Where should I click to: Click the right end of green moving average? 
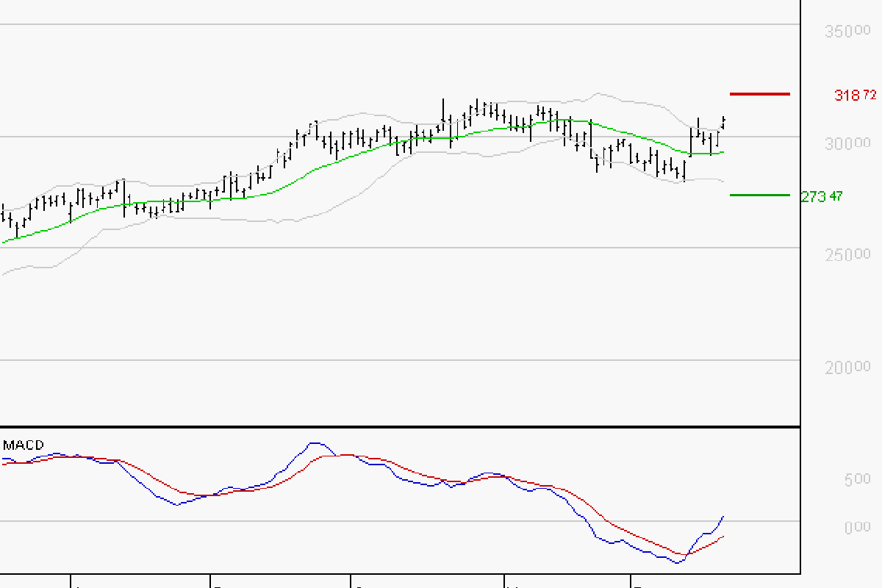coord(724,152)
